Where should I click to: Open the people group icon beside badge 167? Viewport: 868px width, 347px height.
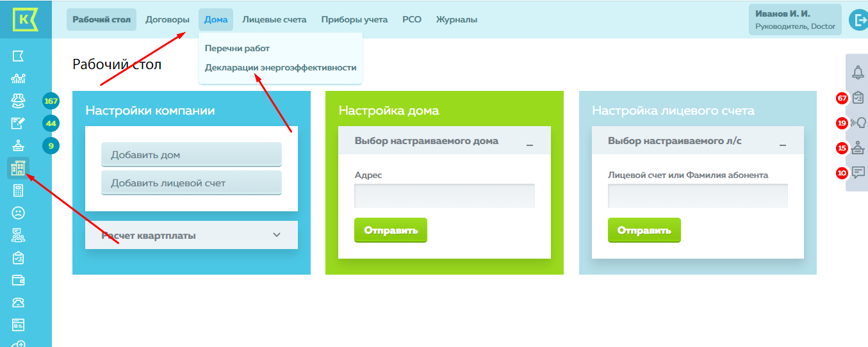pyautogui.click(x=18, y=101)
